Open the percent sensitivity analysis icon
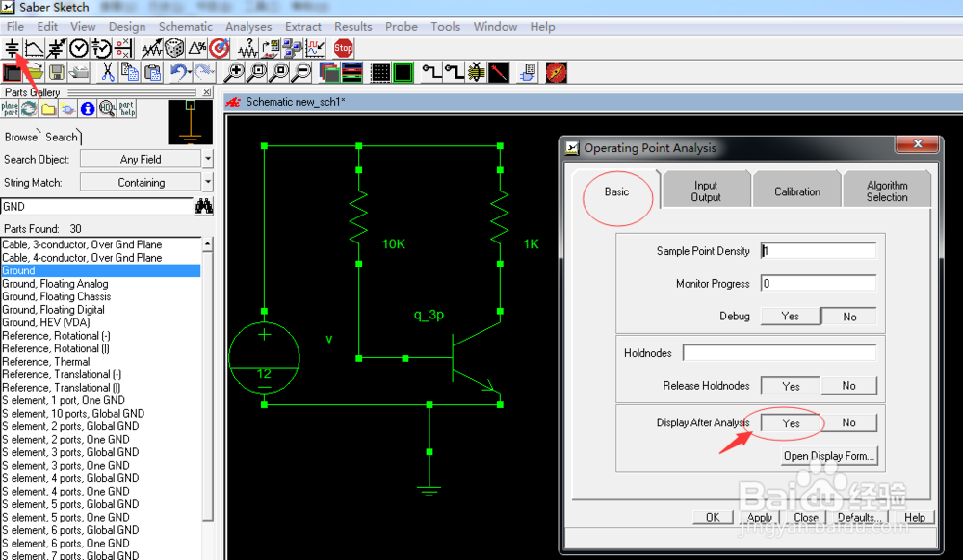The height and width of the screenshot is (560, 963). pyautogui.click(x=197, y=48)
